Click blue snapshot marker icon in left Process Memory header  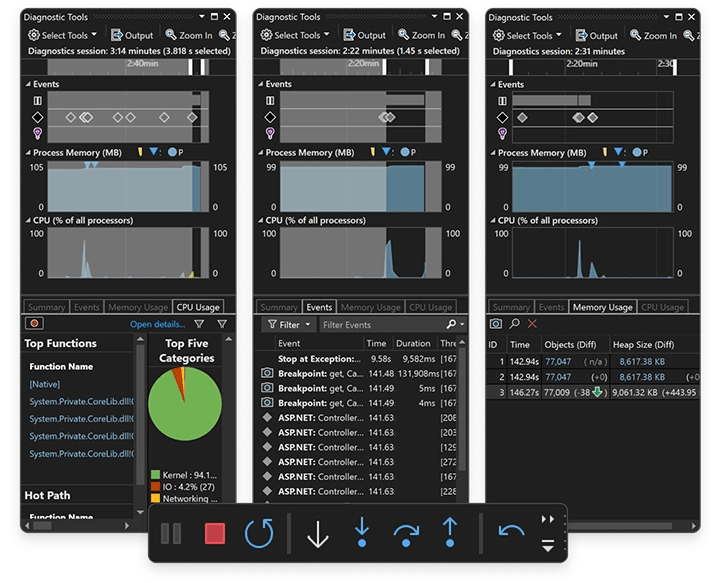coord(154,151)
